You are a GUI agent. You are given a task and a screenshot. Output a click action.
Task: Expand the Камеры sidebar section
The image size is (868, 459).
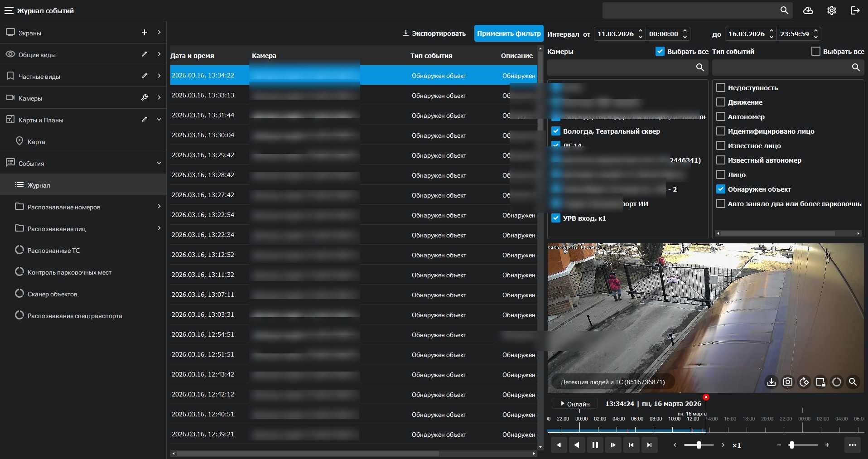click(x=159, y=98)
